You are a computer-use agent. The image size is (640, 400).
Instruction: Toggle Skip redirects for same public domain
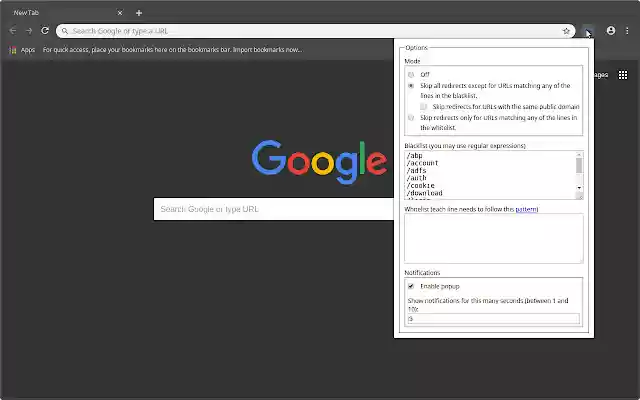(x=424, y=107)
